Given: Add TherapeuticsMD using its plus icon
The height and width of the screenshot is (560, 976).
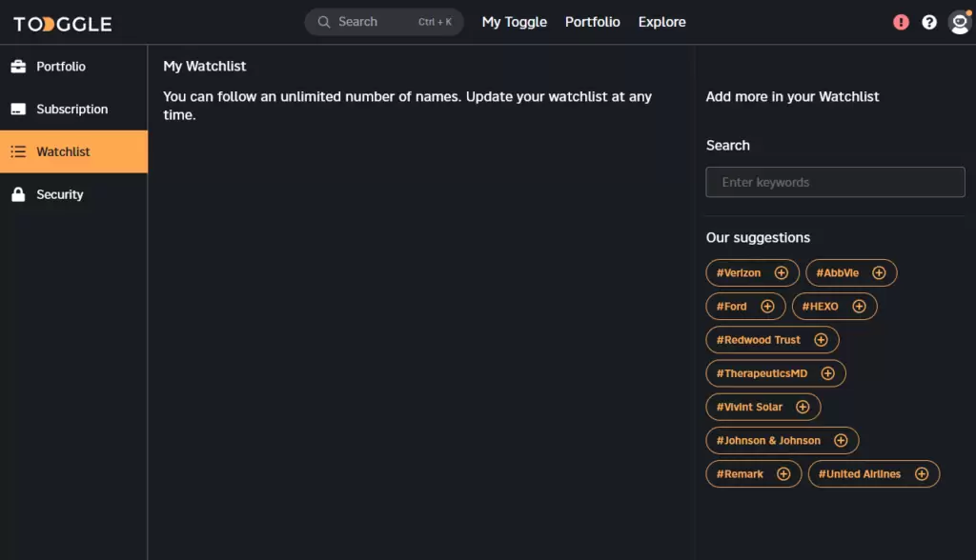Looking at the screenshot, I should 828,373.
